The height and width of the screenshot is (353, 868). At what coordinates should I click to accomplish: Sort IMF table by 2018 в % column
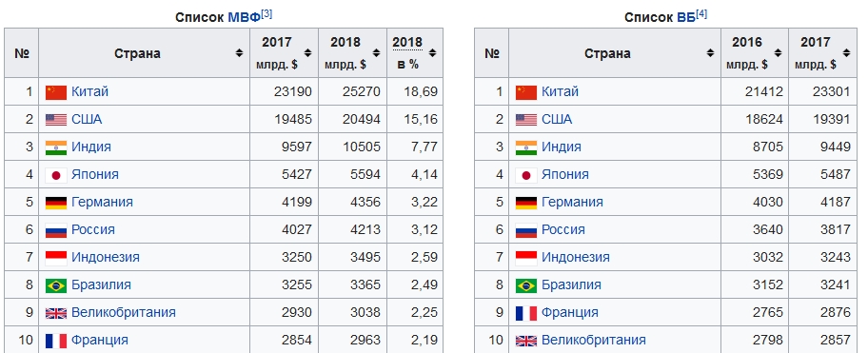pos(432,53)
